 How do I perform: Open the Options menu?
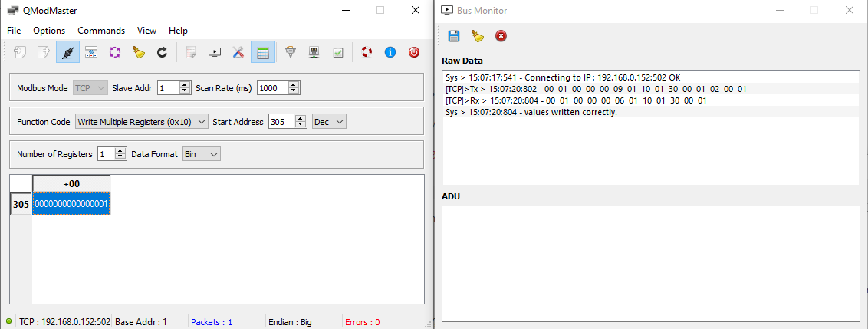49,31
